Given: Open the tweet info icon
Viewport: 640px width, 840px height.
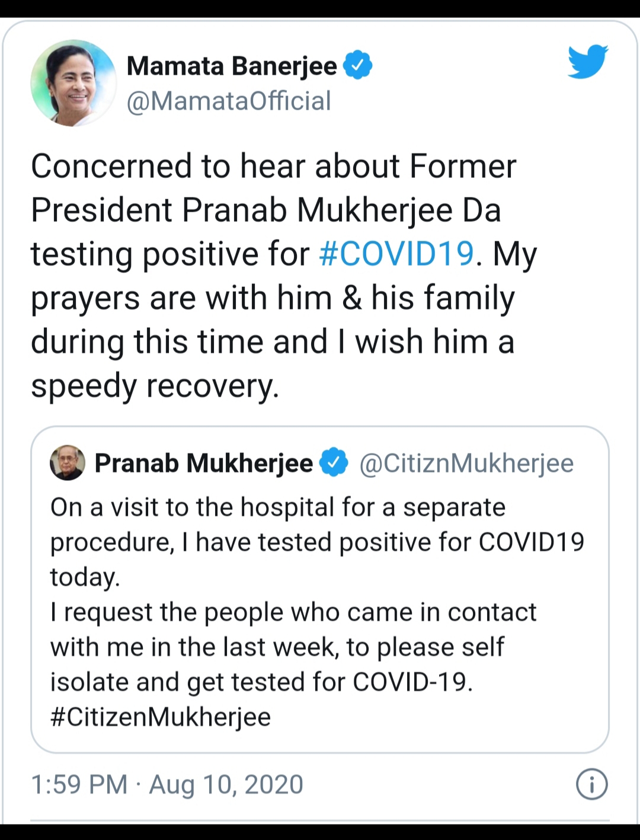Looking at the screenshot, I should (591, 784).
